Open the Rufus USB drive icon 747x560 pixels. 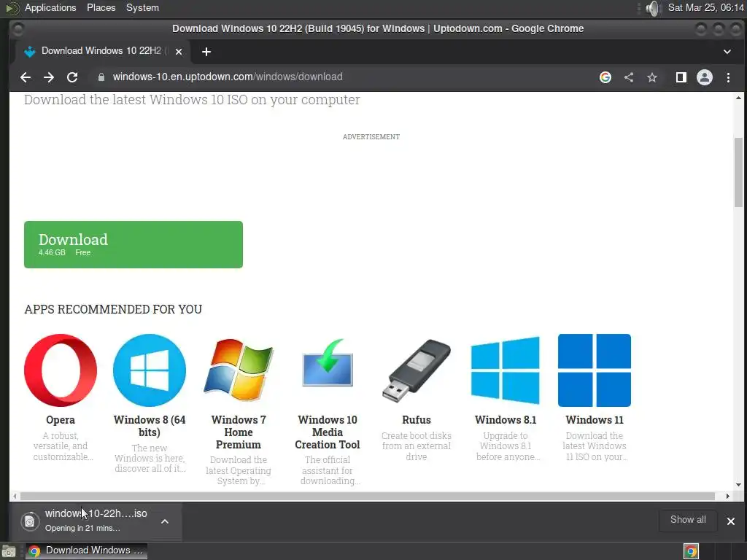[417, 370]
